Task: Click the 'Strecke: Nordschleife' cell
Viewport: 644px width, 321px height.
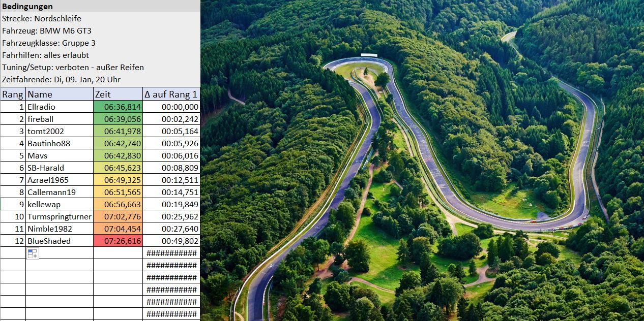Action: tap(100, 18)
